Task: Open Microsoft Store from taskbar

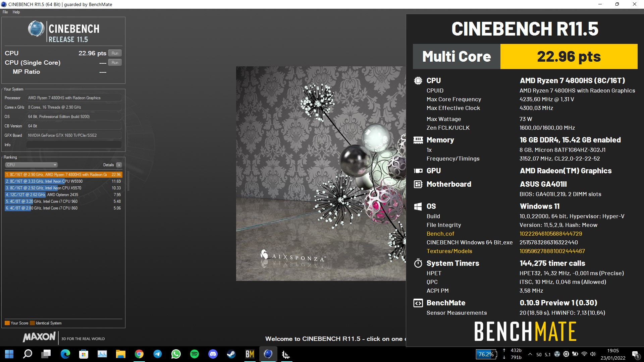Action: 84,354
